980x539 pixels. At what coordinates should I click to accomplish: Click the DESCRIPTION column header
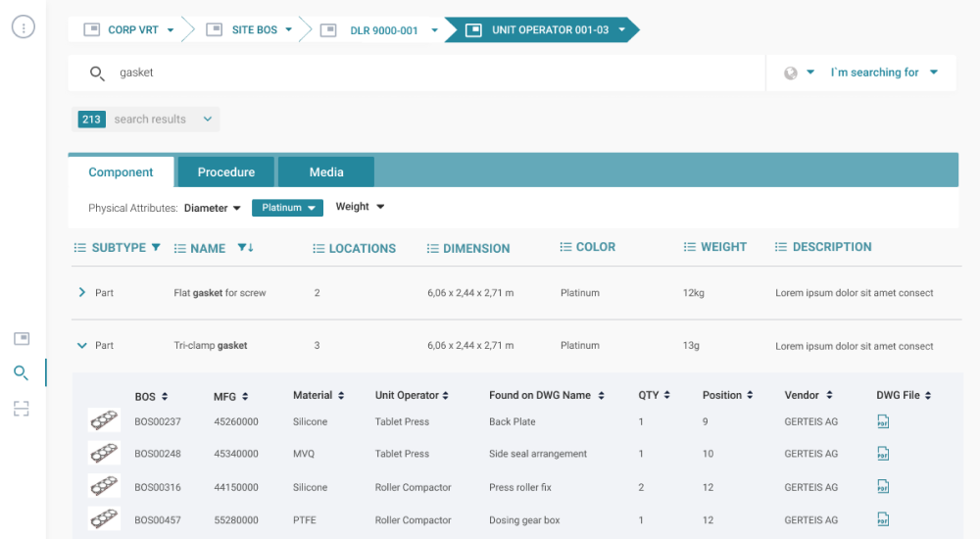[832, 247]
